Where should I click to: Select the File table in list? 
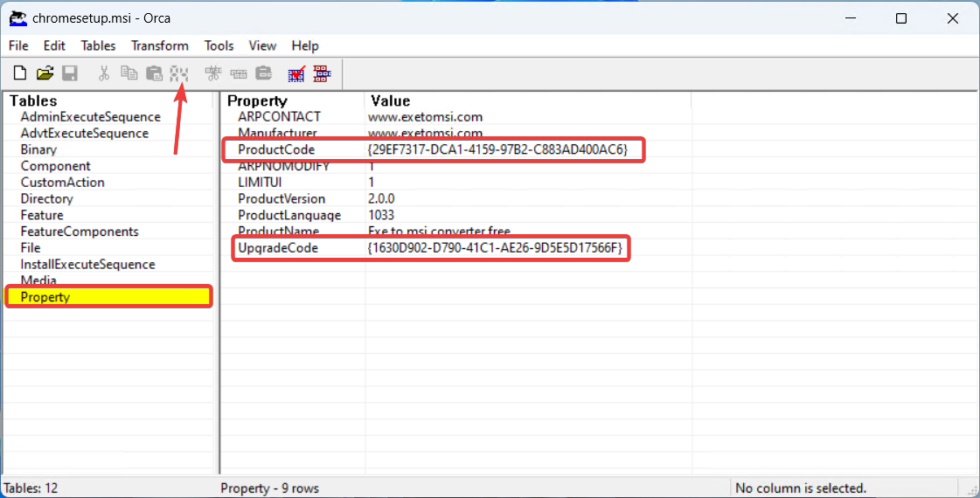(x=30, y=247)
